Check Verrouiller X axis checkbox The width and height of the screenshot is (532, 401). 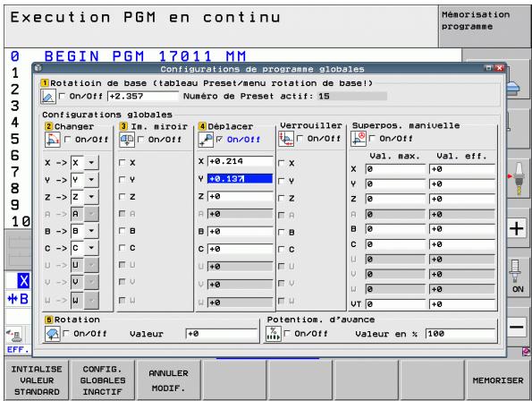pyautogui.click(x=282, y=163)
